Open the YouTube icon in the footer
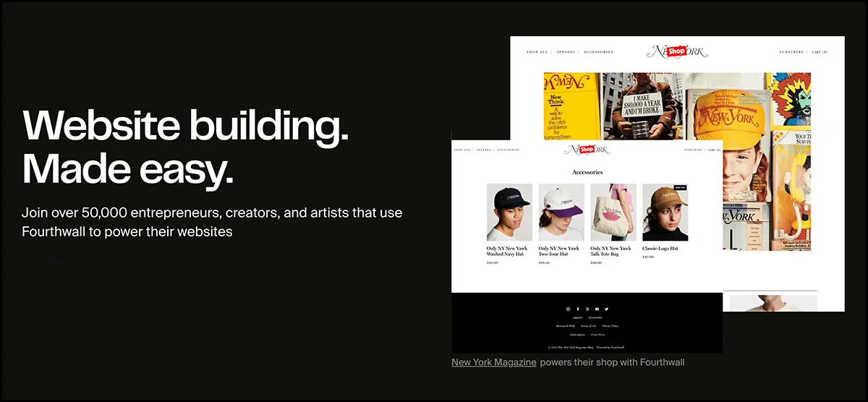Viewport: 868px width, 402px height. 597,309
